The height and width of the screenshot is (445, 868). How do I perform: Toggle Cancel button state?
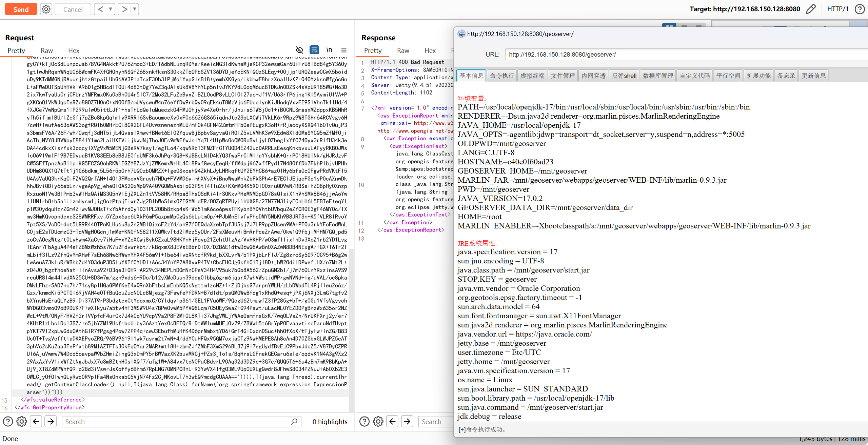[72, 8]
